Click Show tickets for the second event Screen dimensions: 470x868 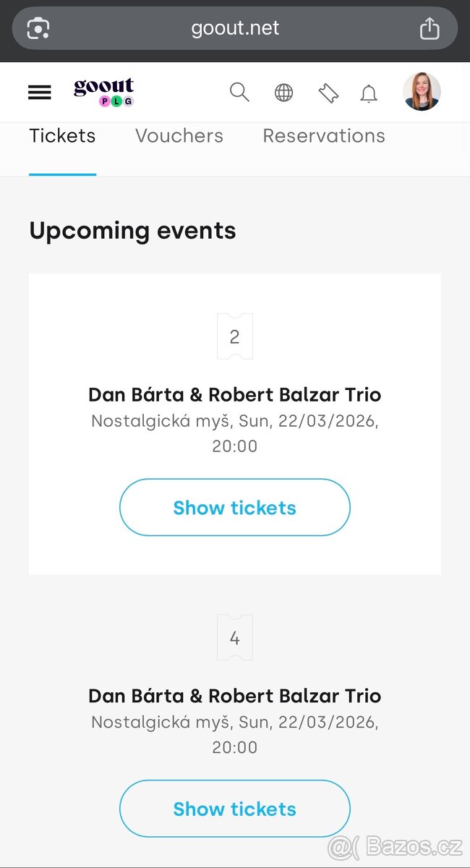[x=234, y=809]
